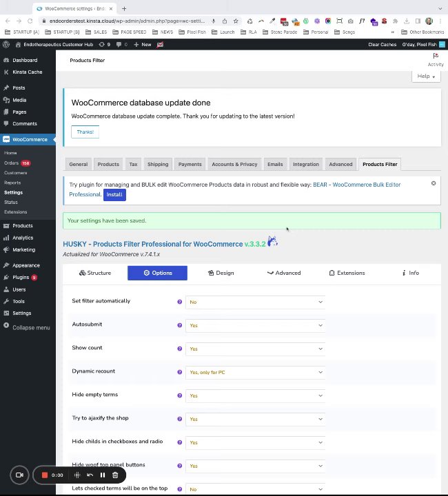Open the Payments settings tab
This screenshot has width=448, height=496.
(190, 165)
